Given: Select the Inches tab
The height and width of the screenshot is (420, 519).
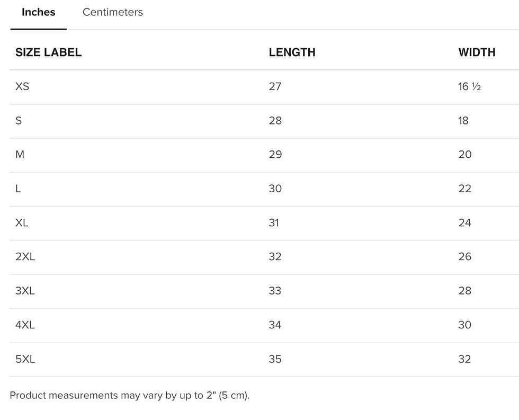Looking at the screenshot, I should click(x=38, y=12).
